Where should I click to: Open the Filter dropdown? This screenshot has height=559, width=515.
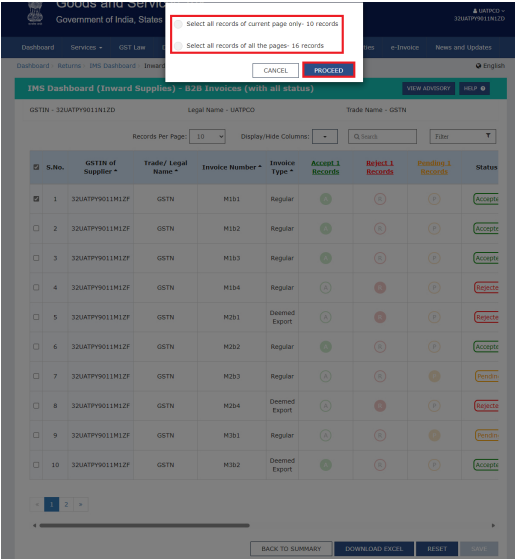coord(463,136)
